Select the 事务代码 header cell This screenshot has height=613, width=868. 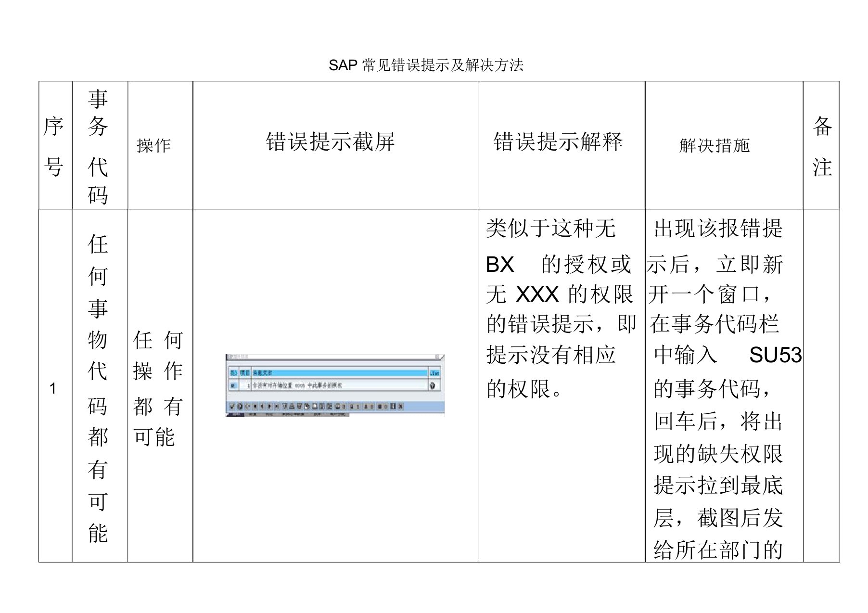coord(100,145)
